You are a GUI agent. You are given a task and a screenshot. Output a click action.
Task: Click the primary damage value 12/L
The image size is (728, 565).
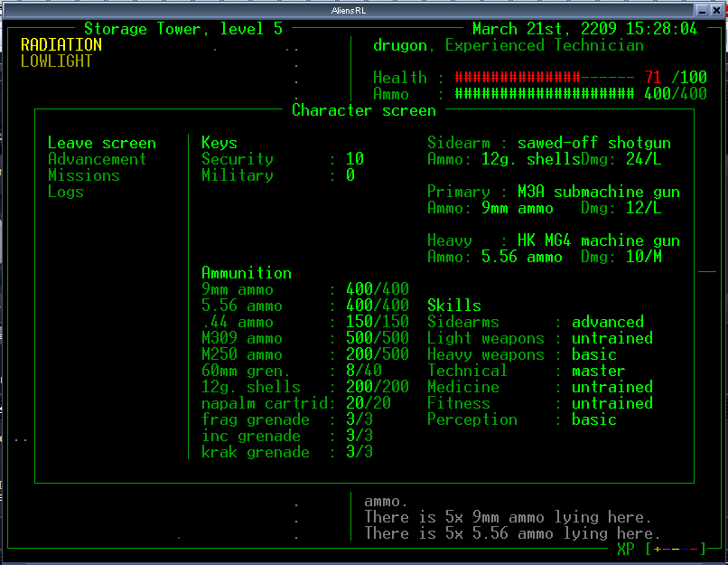pyautogui.click(x=643, y=208)
